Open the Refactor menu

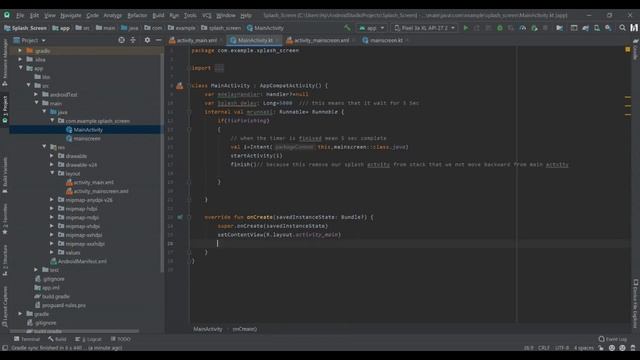pyautogui.click(x=137, y=15)
